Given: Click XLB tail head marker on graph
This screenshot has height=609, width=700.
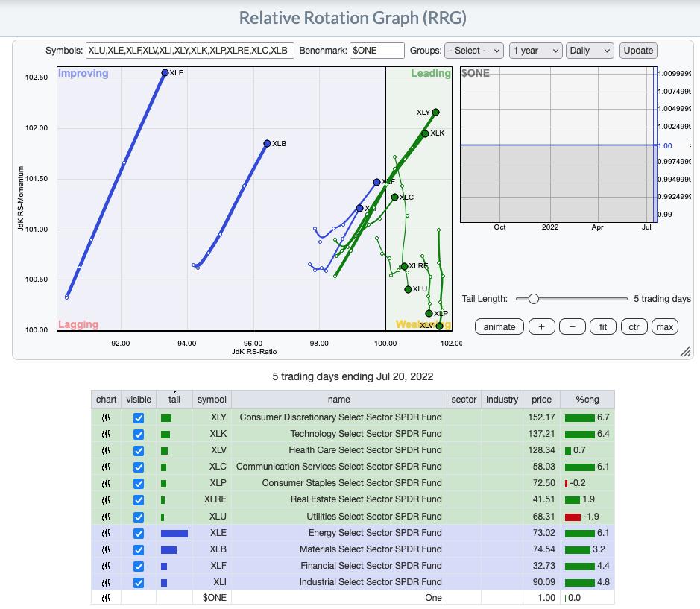Looking at the screenshot, I should click(x=267, y=143).
